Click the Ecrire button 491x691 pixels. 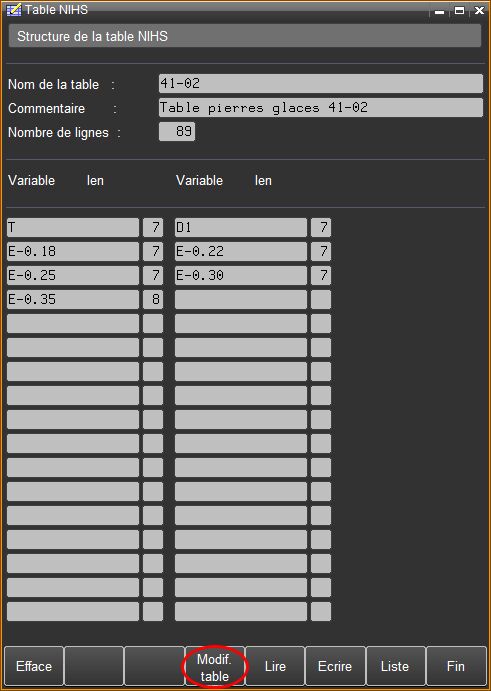pos(335,666)
